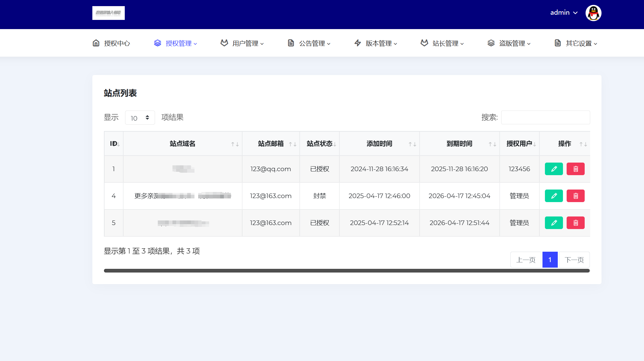Click the logo image in header
This screenshot has height=361, width=644.
pyautogui.click(x=108, y=13)
